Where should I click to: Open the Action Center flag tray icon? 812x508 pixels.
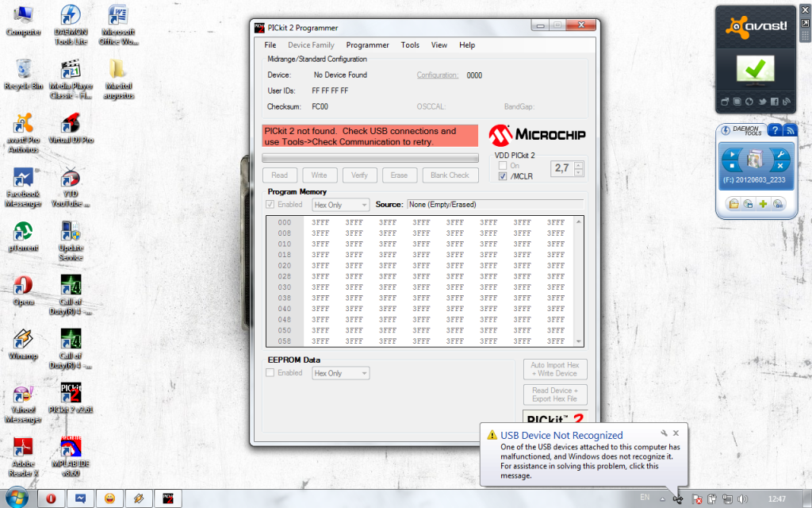coord(698,498)
